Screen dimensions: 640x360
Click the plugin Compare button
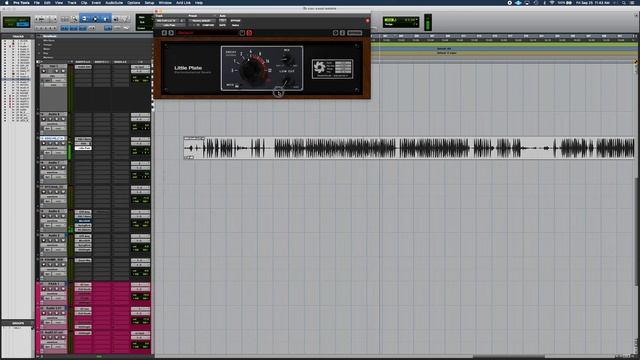[208, 25]
